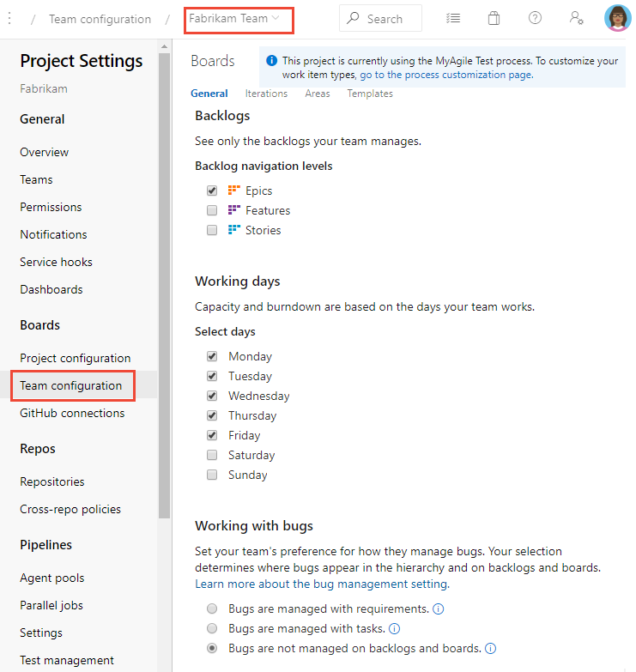
Task: Click into the Search field
Action: tap(380, 18)
